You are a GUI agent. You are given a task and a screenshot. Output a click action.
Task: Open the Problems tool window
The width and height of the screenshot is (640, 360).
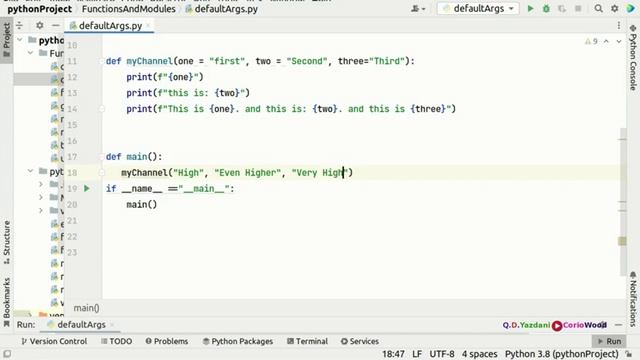point(167,341)
